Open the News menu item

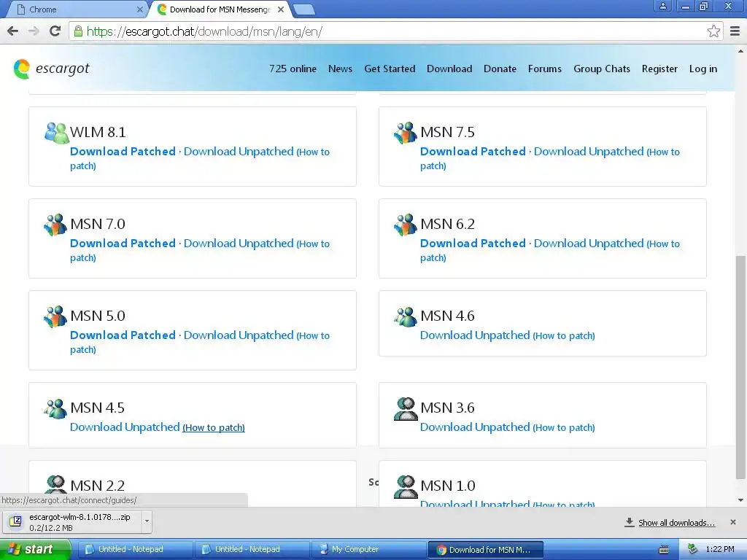[340, 69]
